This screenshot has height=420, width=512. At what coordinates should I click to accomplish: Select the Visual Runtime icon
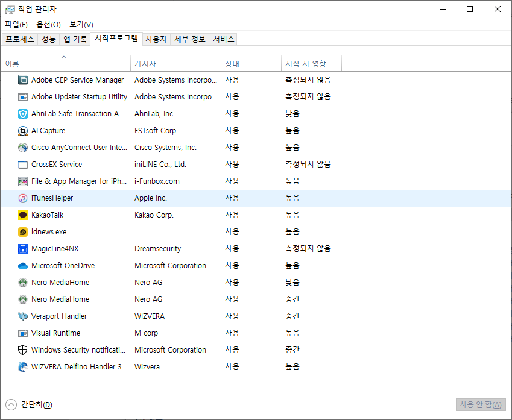(x=22, y=333)
